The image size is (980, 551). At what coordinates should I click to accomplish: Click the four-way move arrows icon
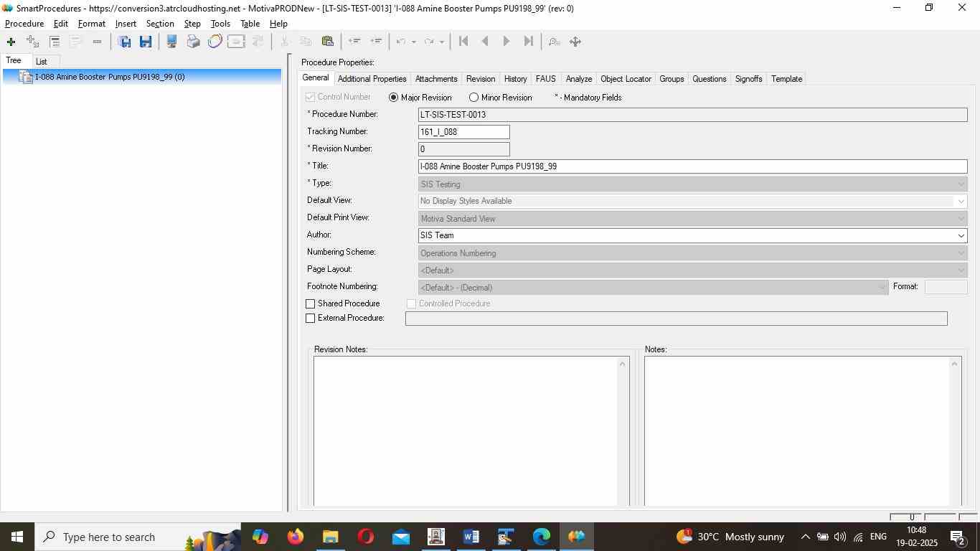tap(575, 42)
